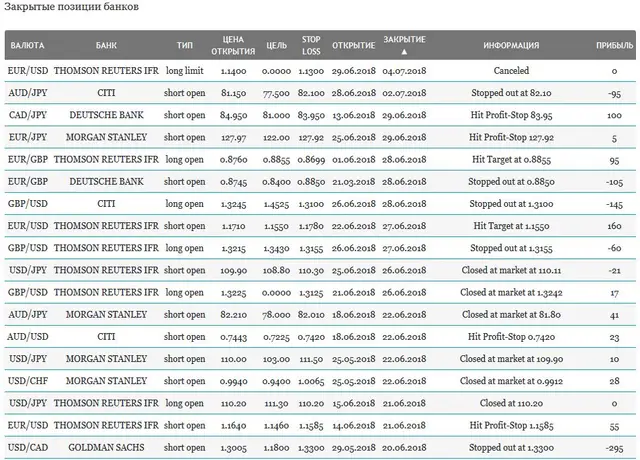Click GOLDMAN SACHS bank cell
This screenshot has height=460, width=640.
[106, 447]
